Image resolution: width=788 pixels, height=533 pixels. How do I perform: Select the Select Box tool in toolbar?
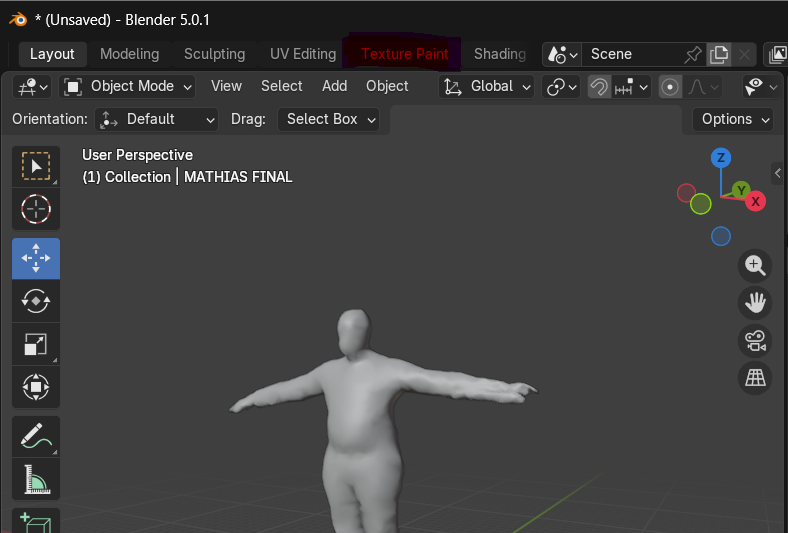36,167
